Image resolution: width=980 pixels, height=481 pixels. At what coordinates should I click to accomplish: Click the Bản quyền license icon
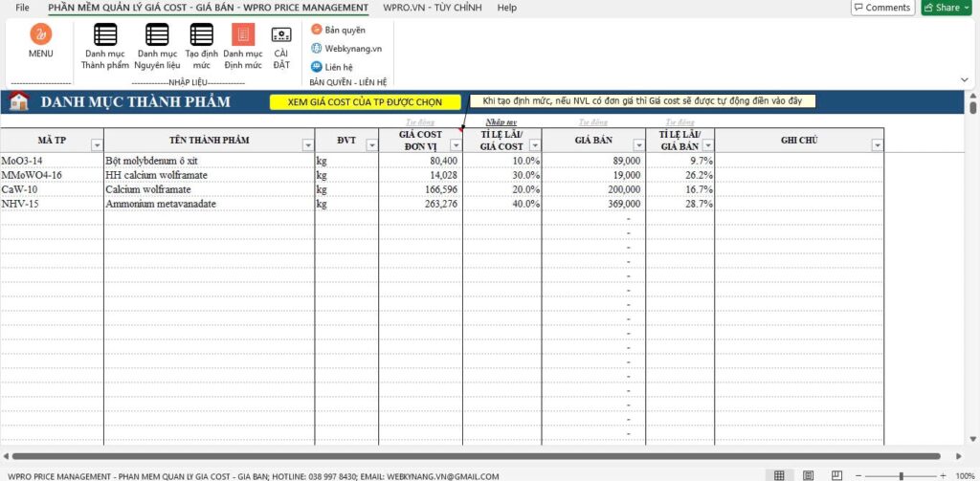click(317, 30)
